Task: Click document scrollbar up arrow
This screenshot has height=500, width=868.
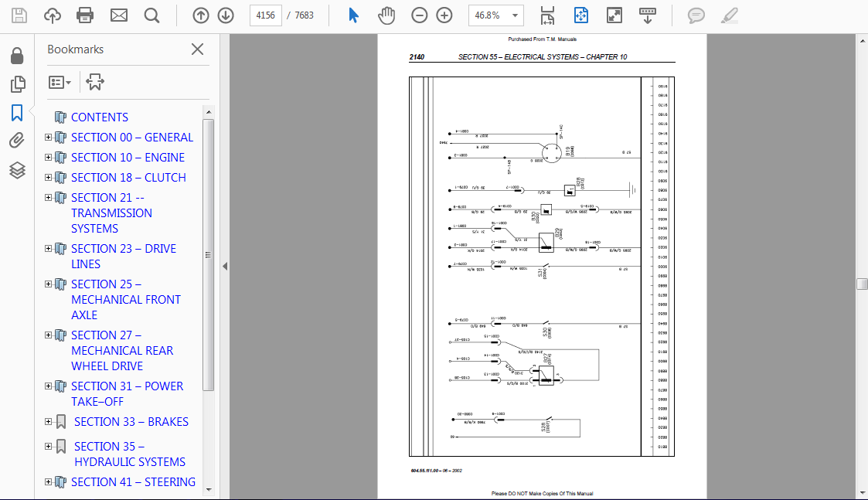Action: 863,40
